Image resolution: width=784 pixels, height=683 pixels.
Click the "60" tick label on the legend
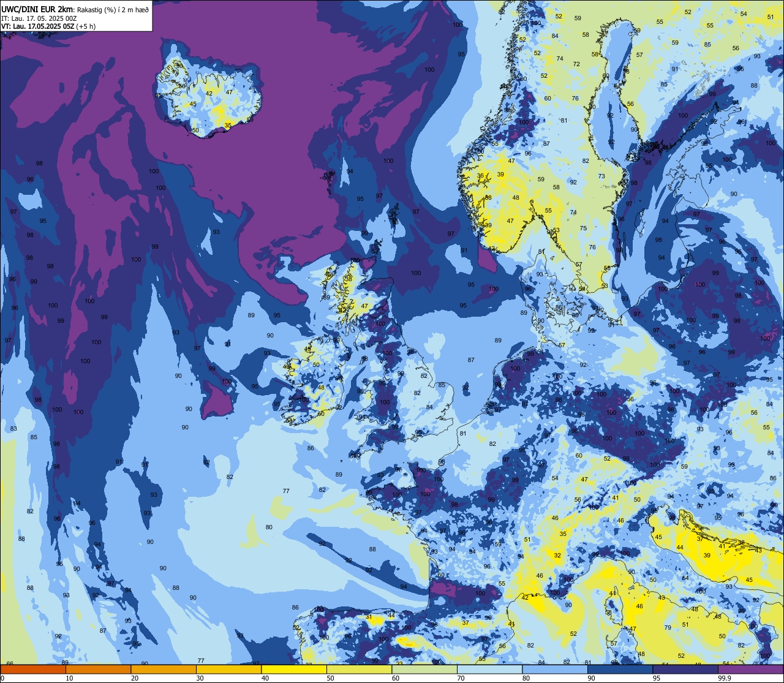[396, 678]
